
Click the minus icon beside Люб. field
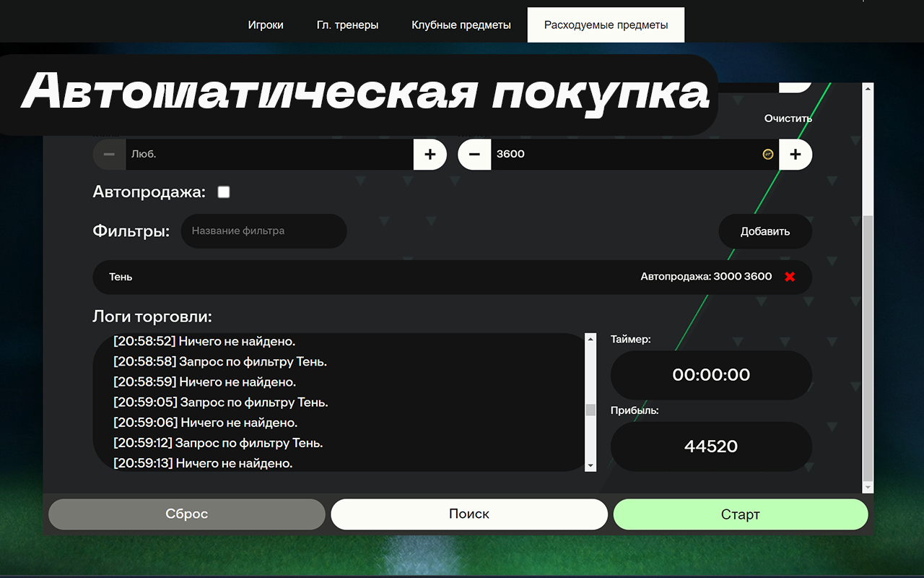pyautogui.click(x=108, y=154)
